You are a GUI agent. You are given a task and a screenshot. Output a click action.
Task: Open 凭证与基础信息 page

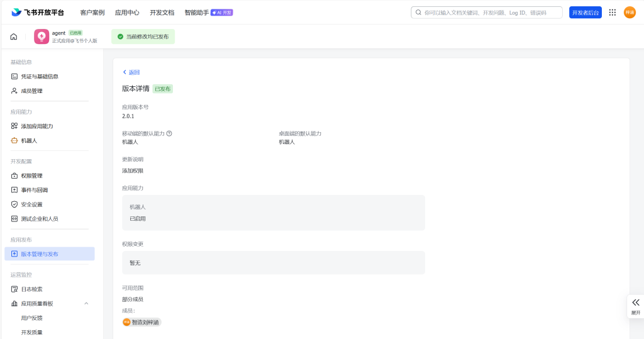(39, 76)
